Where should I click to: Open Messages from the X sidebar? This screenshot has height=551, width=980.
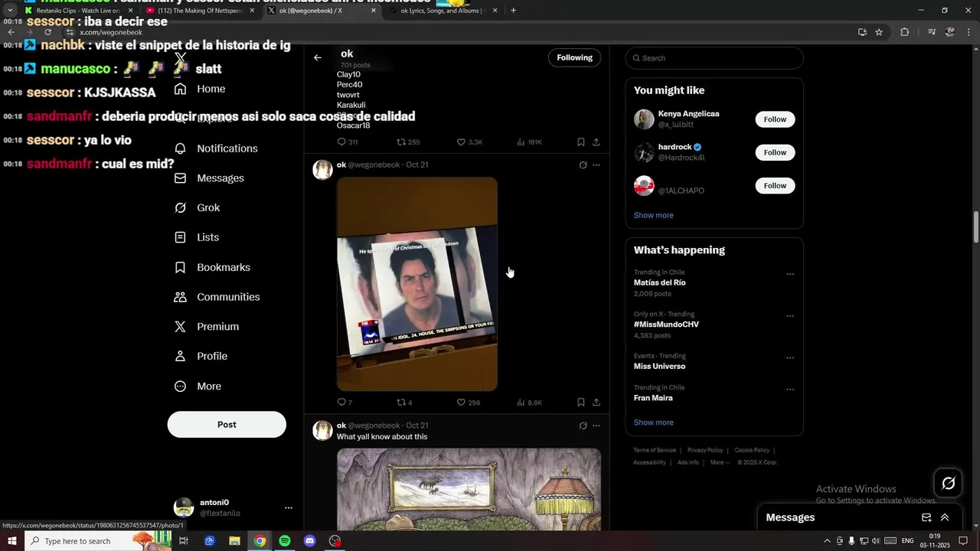(209, 178)
